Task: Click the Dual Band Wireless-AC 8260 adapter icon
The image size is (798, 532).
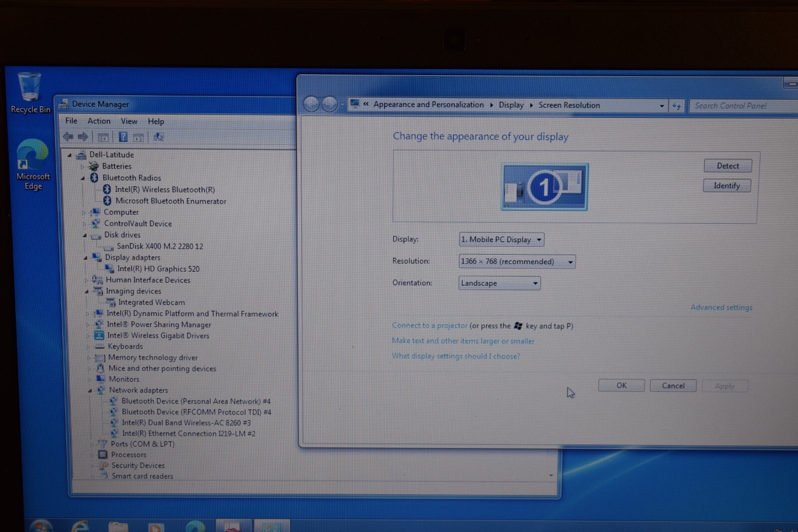Action: pyautogui.click(x=114, y=423)
